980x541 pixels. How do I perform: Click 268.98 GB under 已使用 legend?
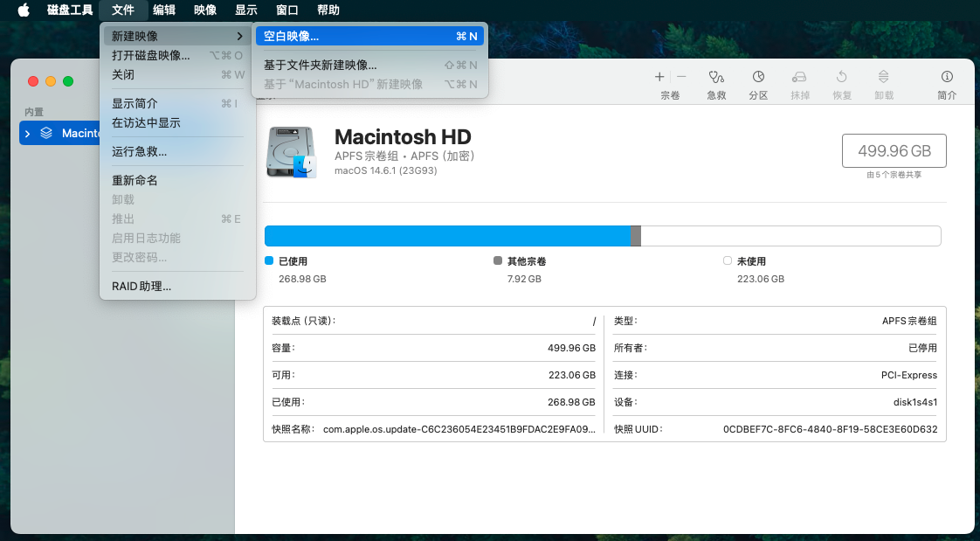coord(302,279)
